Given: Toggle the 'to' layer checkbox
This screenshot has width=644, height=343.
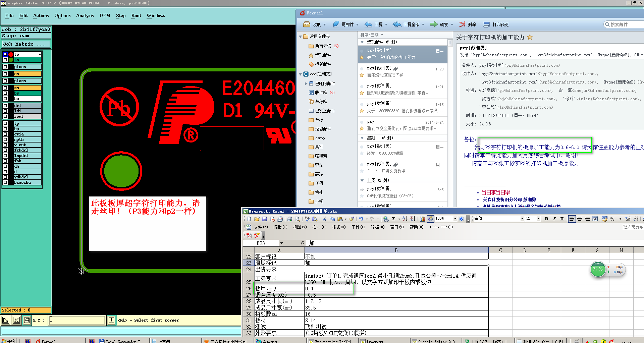Looking at the screenshot, I should [5, 54].
